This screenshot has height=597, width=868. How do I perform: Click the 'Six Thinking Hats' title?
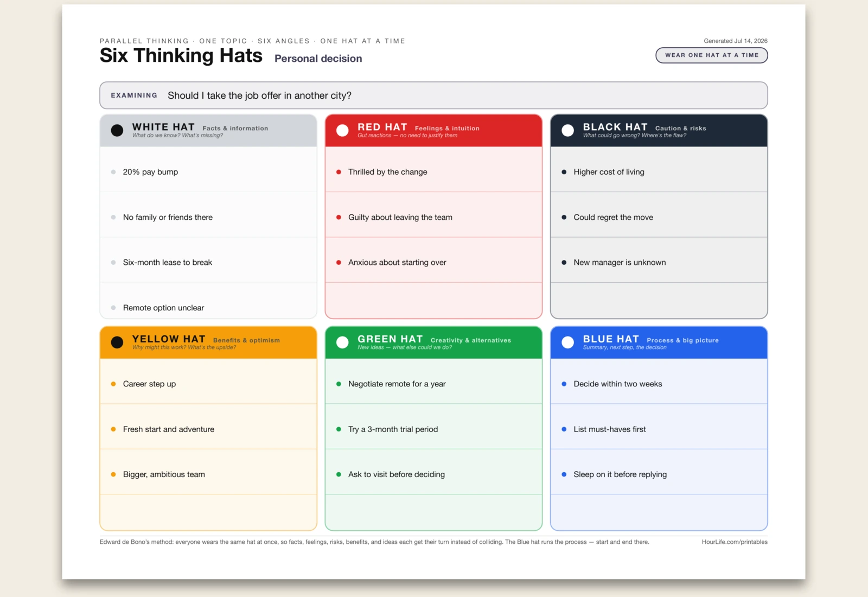coord(181,56)
